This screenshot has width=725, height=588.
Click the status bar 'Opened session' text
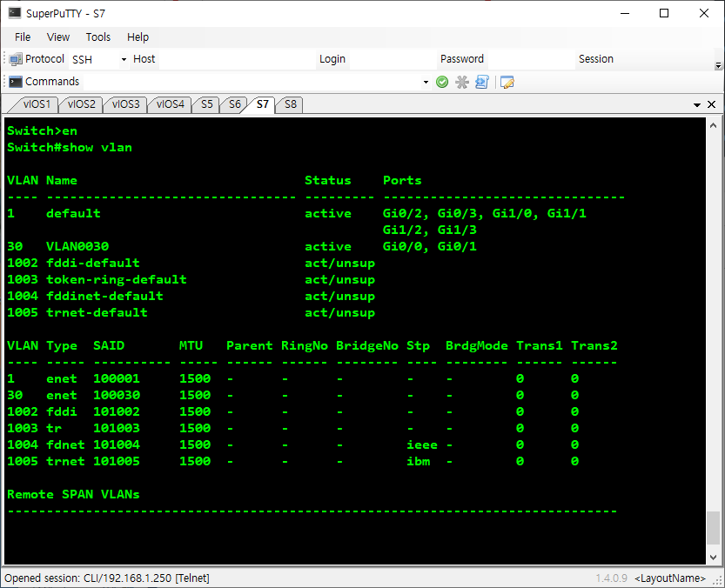[107, 578]
